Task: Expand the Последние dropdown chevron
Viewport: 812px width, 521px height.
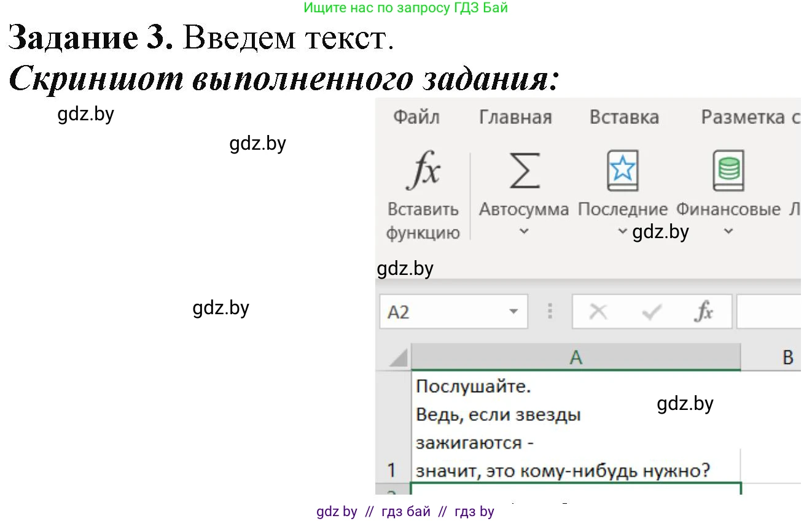Action: pos(622,232)
